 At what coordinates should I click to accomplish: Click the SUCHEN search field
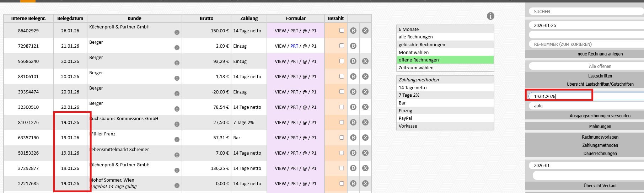pyautogui.click(x=586, y=12)
